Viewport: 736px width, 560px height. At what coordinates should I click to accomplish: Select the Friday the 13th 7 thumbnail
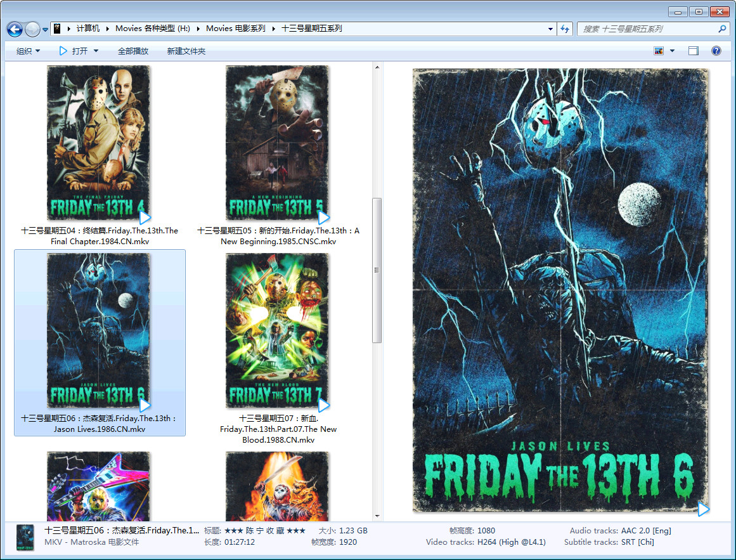tap(278, 331)
